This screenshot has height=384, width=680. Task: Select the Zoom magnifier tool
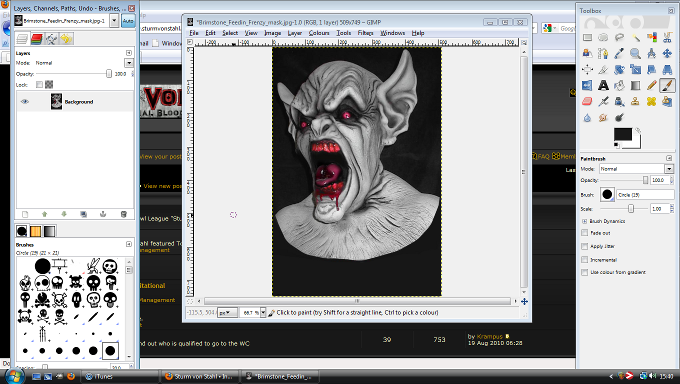(635, 54)
